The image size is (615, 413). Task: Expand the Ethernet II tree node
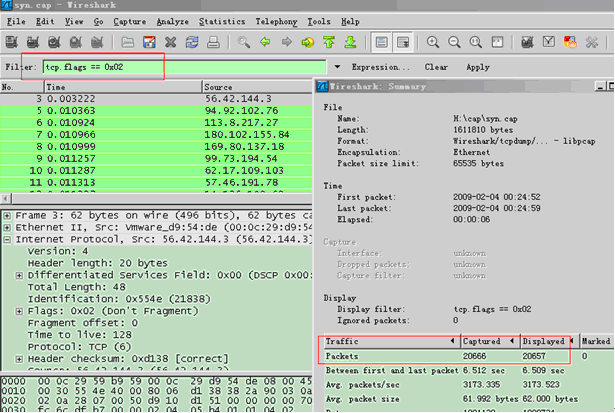7,227
